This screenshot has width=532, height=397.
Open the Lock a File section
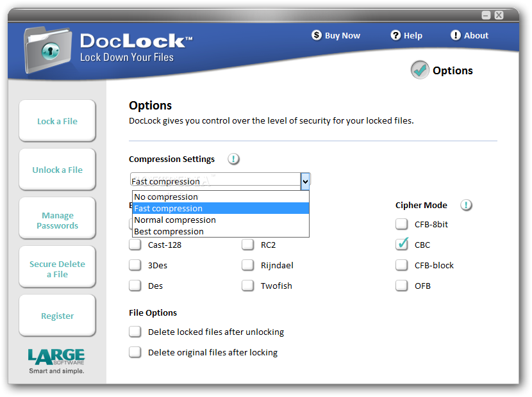[57, 120]
